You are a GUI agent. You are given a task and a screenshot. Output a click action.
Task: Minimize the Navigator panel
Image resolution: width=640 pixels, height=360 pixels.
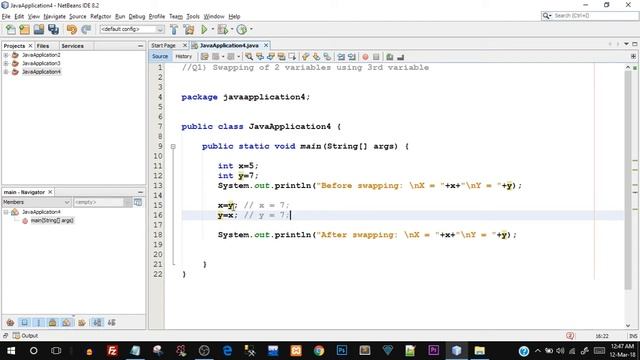coord(140,192)
